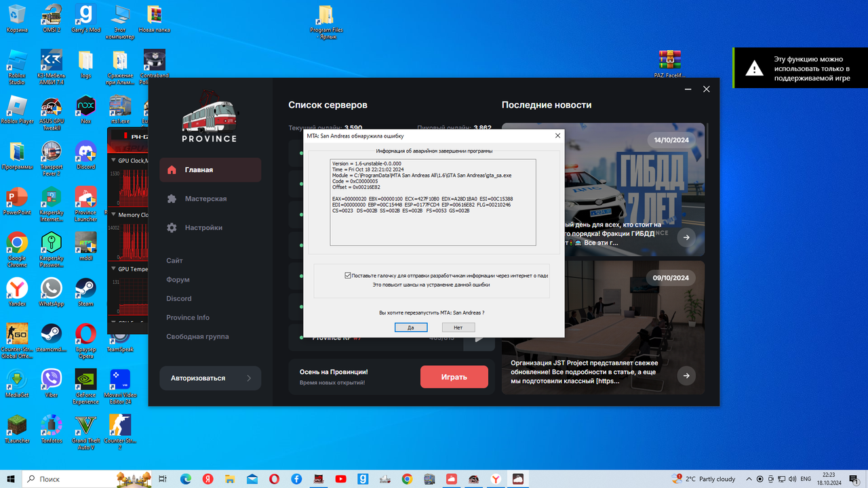
Task: Open the Корзина recycle bin icon
Action: pyautogui.click(x=17, y=18)
